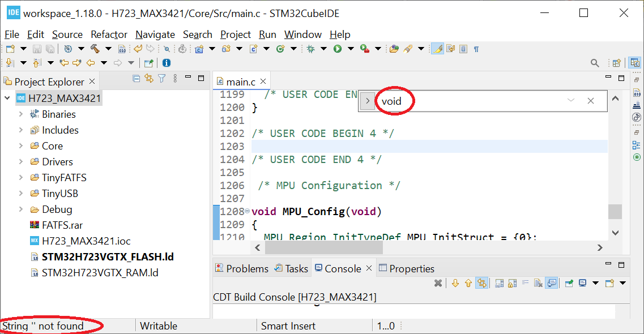Viewport: 644px width, 334px height.
Task: Toggle Link with Editor in Project Explorer
Action: 149,80
